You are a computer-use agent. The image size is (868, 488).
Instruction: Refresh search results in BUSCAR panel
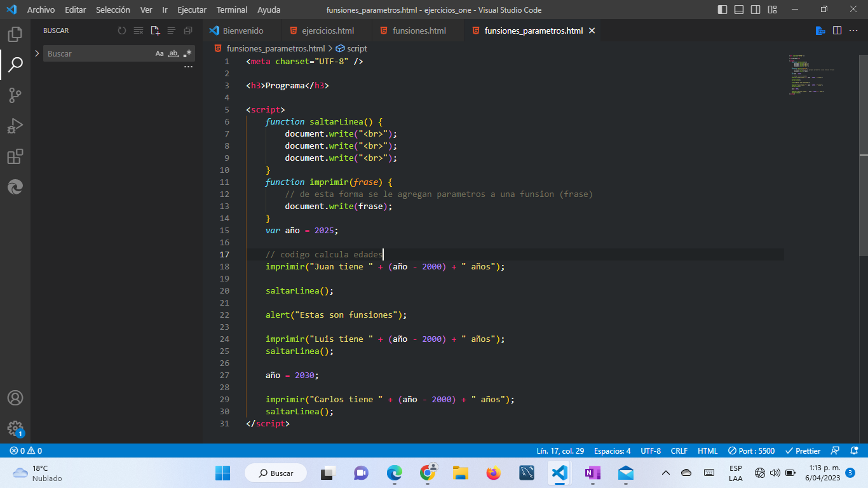click(122, 30)
